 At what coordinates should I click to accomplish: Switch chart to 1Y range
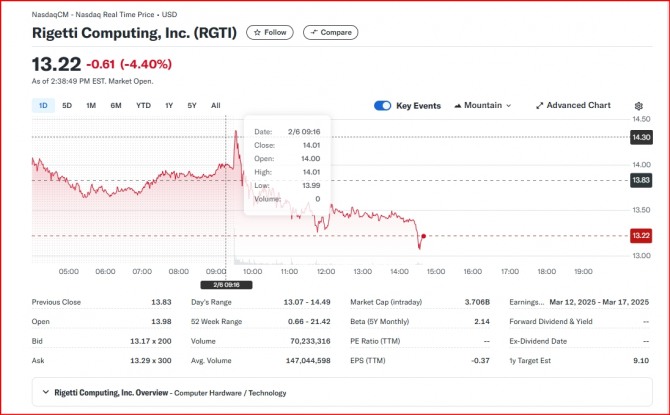coord(169,105)
